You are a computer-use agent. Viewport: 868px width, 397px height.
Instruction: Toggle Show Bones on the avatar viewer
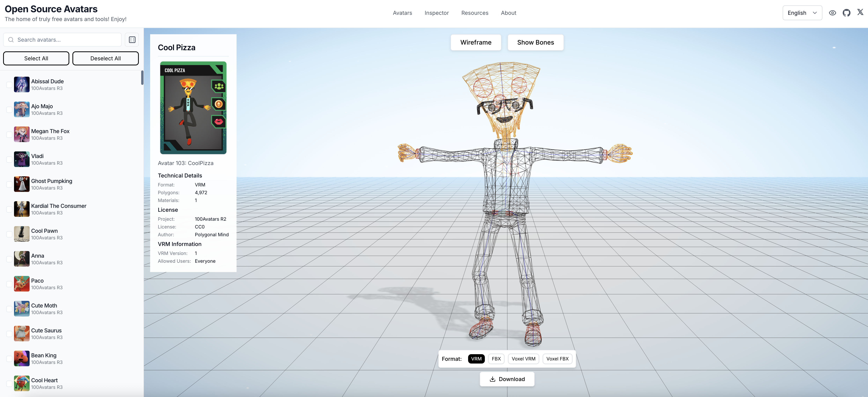[535, 42]
